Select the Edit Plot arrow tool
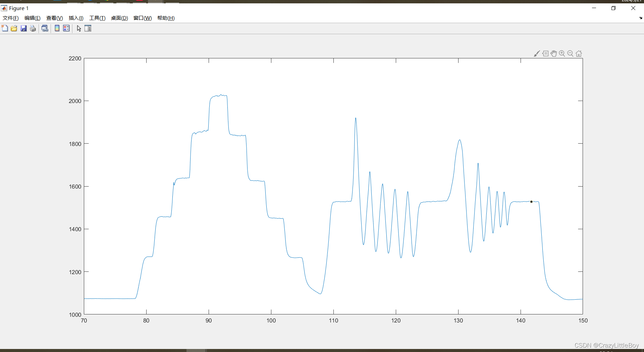The image size is (644, 352). (78, 28)
